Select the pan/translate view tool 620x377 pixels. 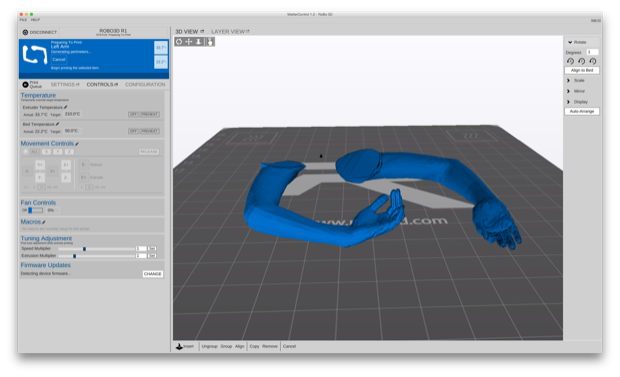189,42
